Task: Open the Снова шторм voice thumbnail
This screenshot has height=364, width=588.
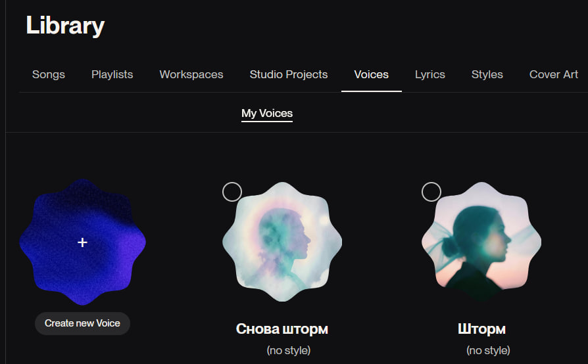Action: (x=282, y=242)
